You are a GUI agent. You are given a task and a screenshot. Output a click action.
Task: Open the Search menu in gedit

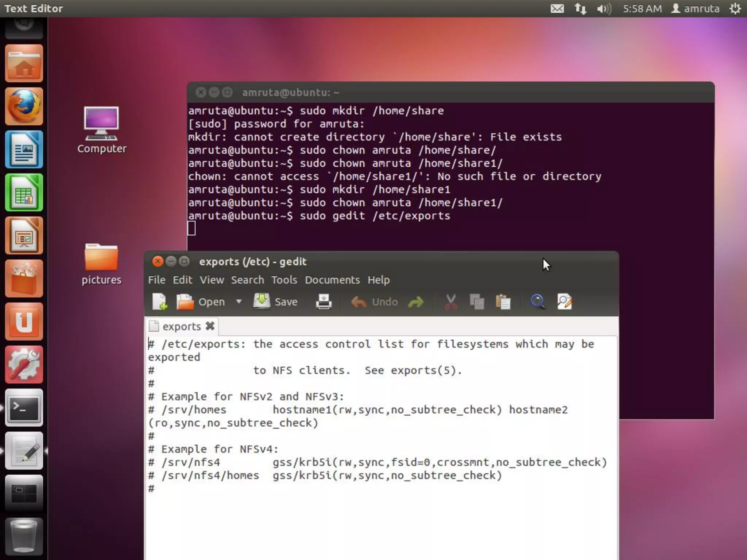click(x=247, y=280)
